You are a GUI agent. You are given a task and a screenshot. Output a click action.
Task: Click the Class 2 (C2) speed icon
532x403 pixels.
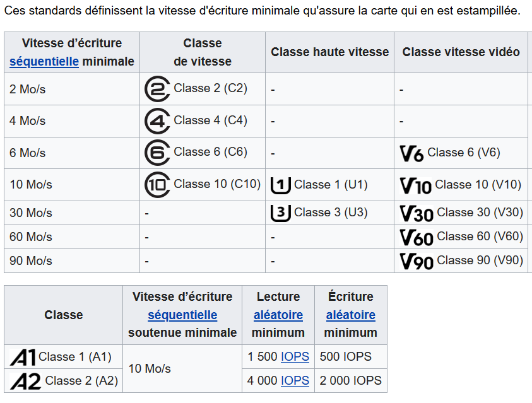[x=157, y=90]
